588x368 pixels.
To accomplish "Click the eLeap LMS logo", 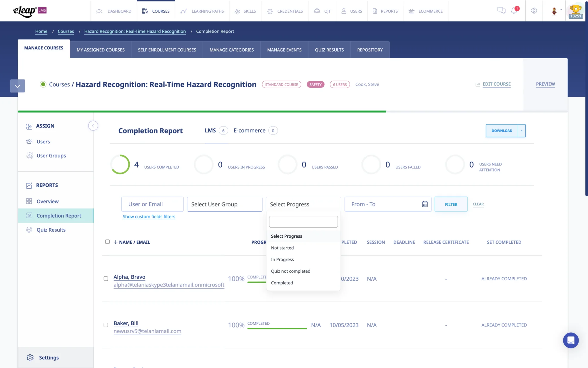I will pyautogui.click(x=30, y=11).
